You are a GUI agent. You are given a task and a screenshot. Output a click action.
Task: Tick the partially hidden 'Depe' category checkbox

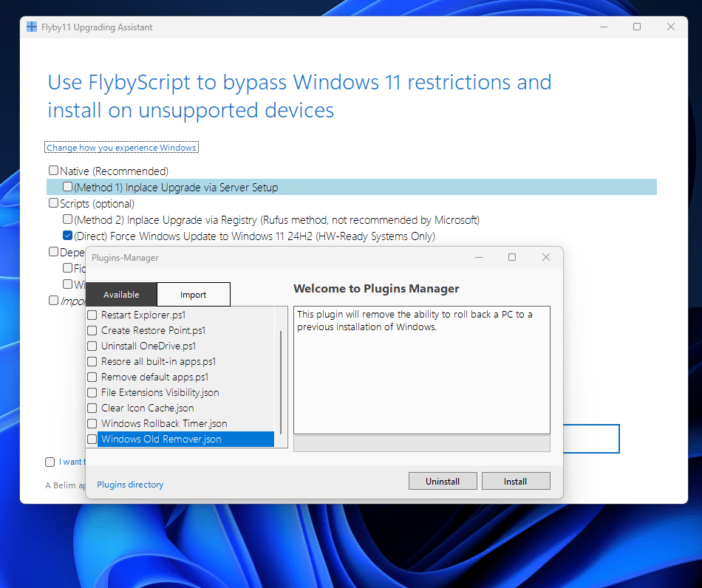53,252
